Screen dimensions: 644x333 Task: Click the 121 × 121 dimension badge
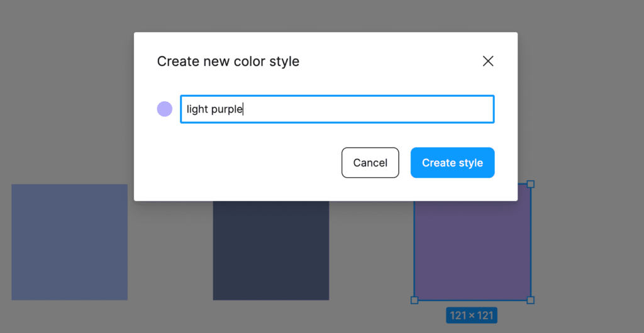[472, 315]
